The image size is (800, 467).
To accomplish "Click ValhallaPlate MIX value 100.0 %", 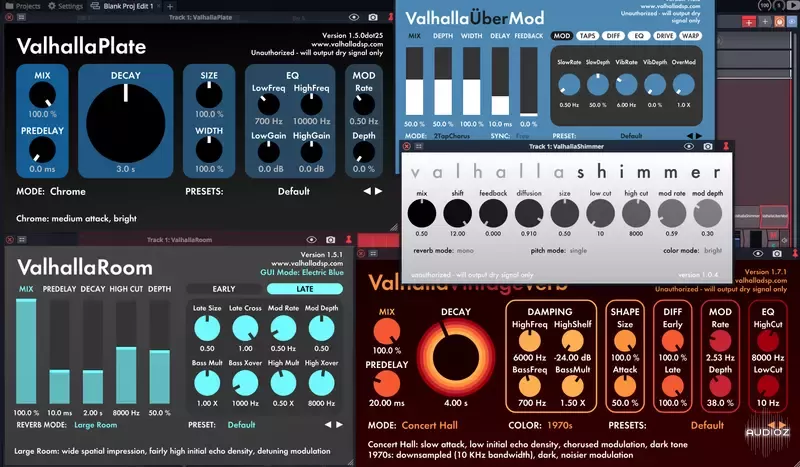I will pos(42,114).
